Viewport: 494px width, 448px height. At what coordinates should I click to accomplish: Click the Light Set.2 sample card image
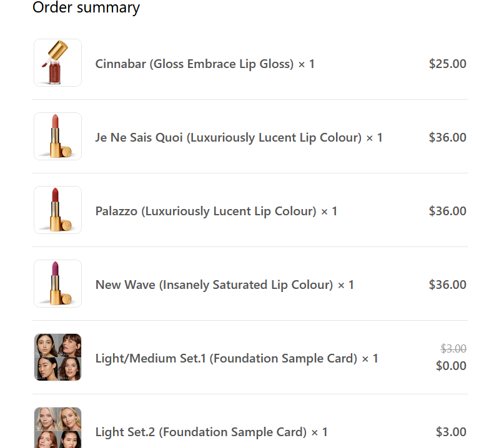[x=57, y=429]
